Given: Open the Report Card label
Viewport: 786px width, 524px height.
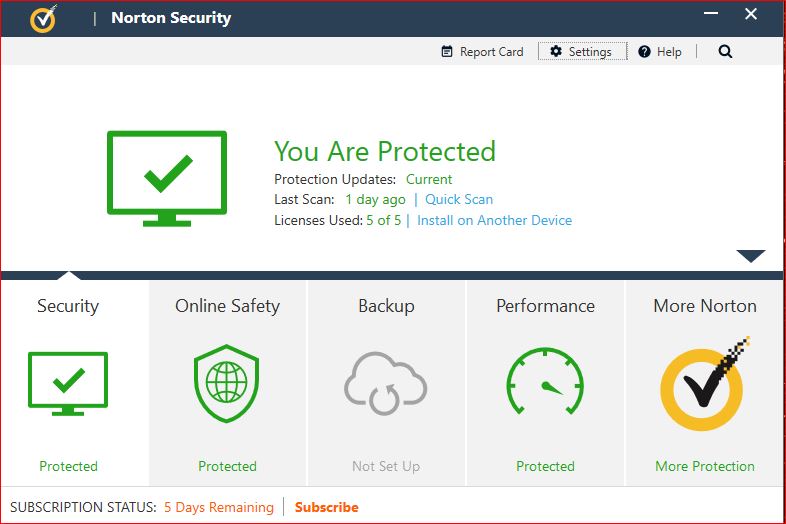Looking at the screenshot, I should tap(491, 52).
